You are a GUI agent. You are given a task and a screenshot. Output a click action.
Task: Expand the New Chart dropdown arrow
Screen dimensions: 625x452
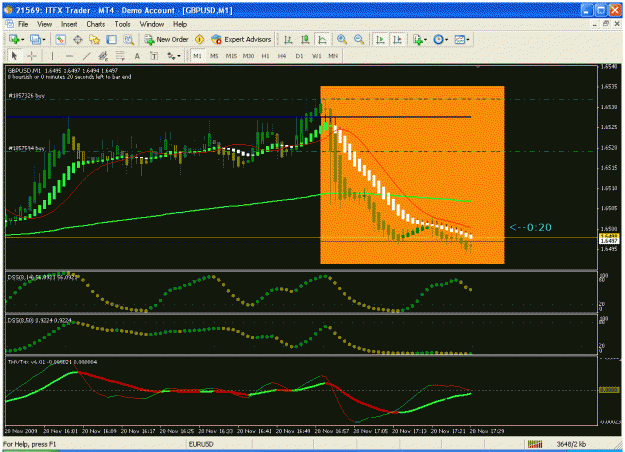[x=23, y=40]
